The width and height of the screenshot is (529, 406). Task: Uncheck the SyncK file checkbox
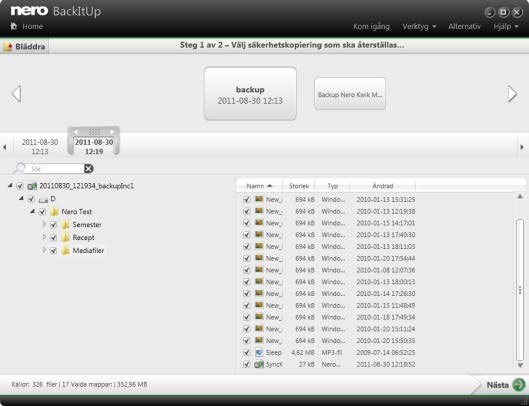pos(247,364)
